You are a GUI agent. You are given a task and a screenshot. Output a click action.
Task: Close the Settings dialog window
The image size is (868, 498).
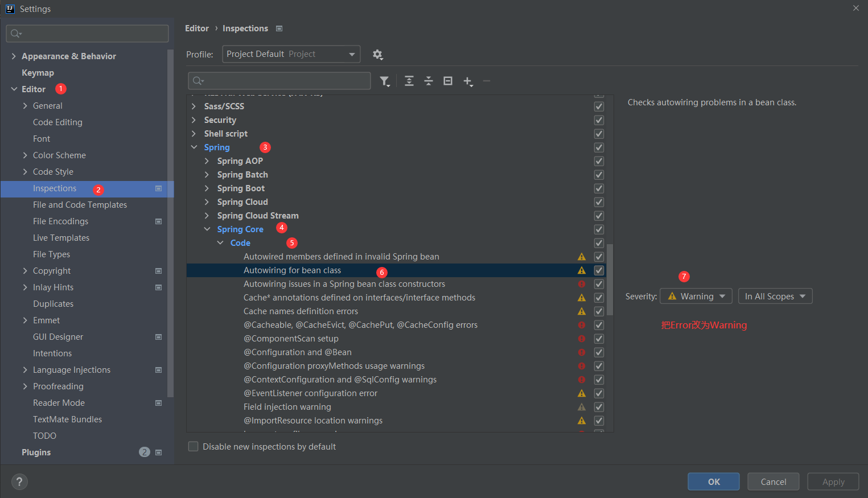tap(856, 8)
